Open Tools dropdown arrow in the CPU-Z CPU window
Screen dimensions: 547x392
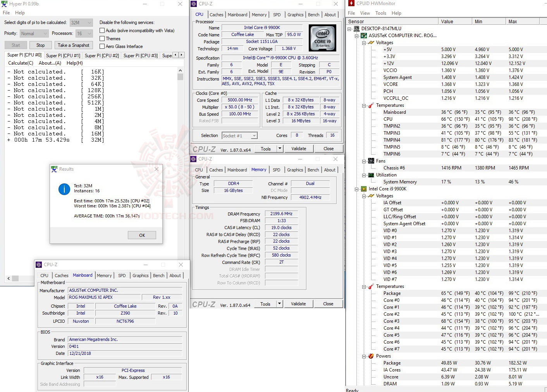(280, 149)
